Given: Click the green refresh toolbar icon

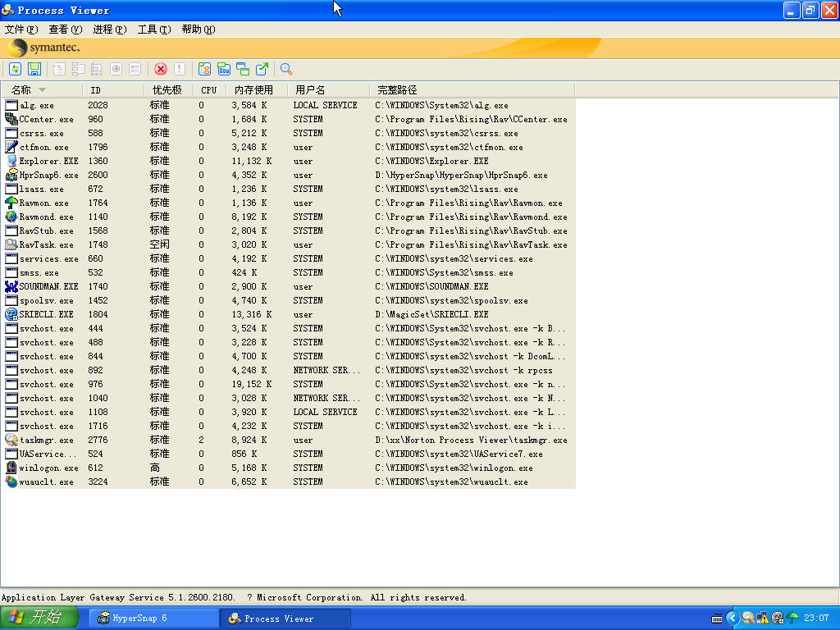Looking at the screenshot, I should click(15, 69).
